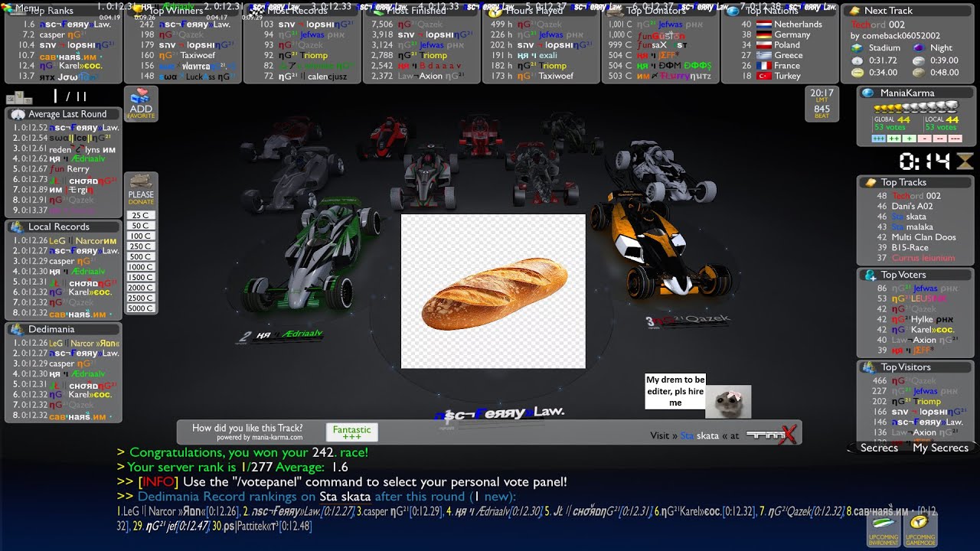Select 'Dani's A02' in Top Tracks
The image size is (980, 551).
point(913,207)
